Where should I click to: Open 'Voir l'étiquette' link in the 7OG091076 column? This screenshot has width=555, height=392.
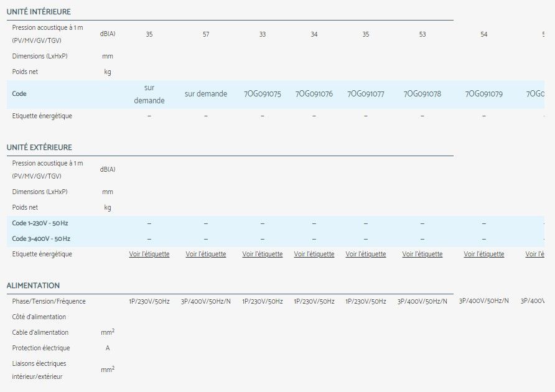click(314, 254)
